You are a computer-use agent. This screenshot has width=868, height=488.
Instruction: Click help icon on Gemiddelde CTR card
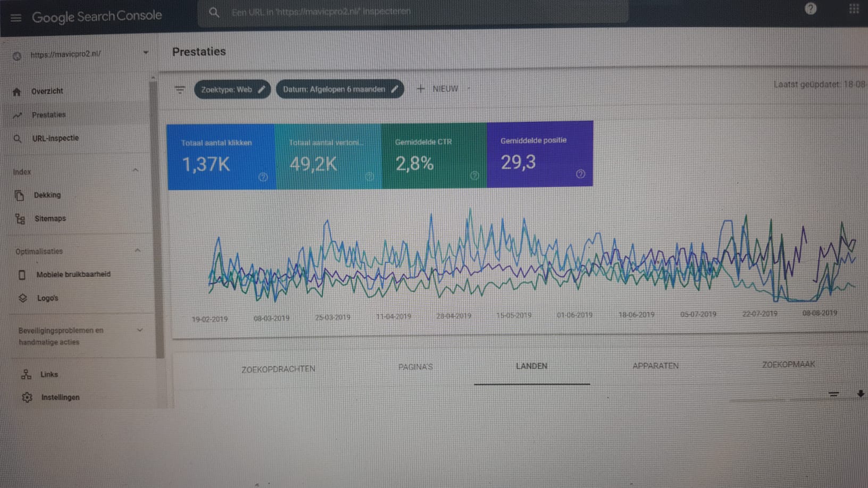474,175
